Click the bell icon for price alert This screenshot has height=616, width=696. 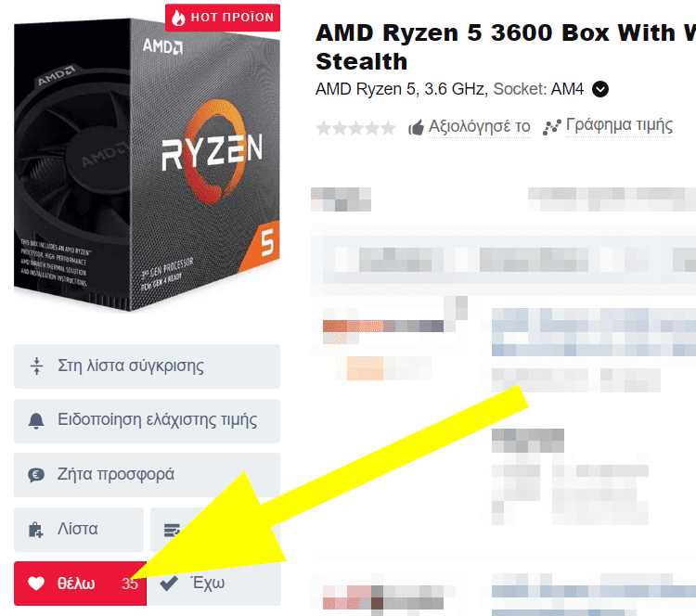pos(36,420)
